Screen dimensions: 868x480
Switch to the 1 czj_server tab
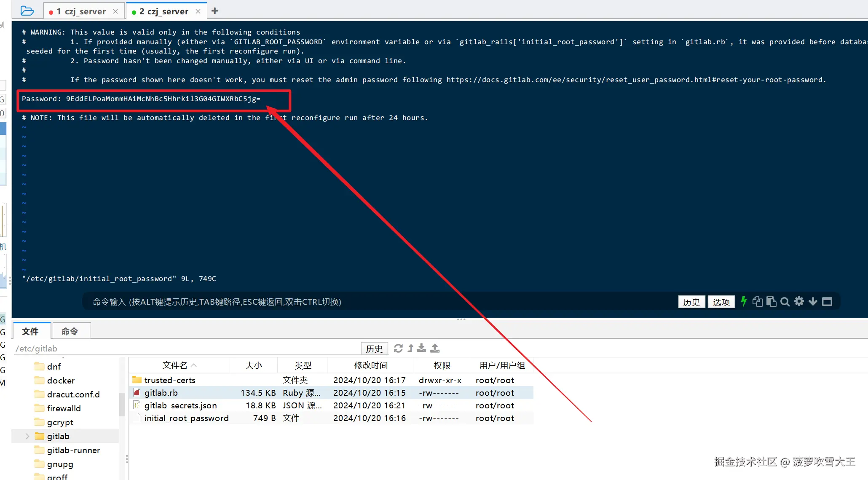tap(81, 11)
